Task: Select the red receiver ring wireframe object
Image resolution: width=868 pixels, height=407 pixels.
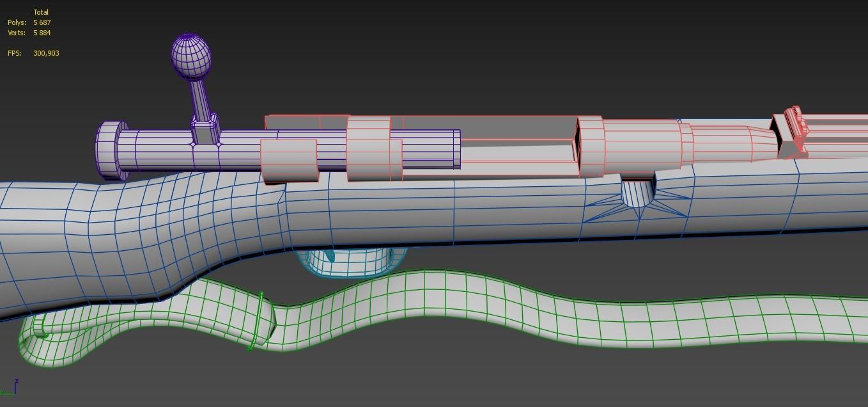Action: click(591, 147)
